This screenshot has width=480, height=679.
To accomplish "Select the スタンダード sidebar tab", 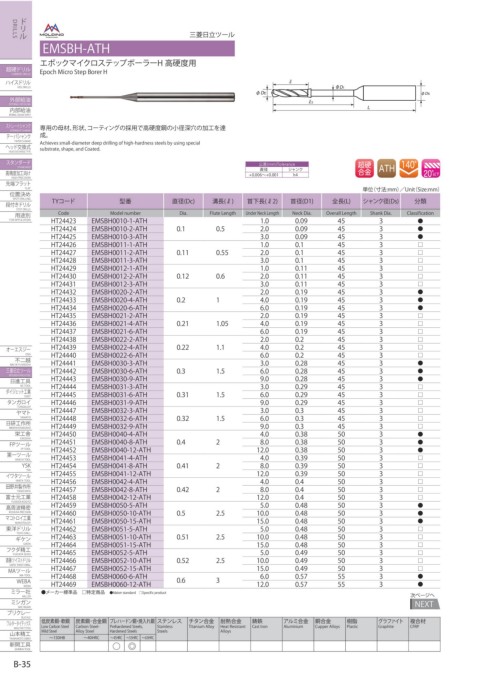I will [16, 164].
